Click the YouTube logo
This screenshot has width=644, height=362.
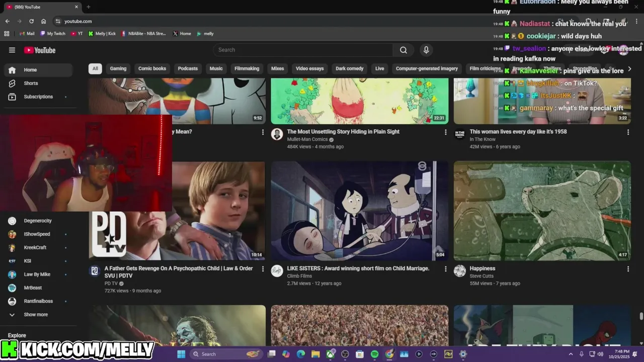pos(40,50)
